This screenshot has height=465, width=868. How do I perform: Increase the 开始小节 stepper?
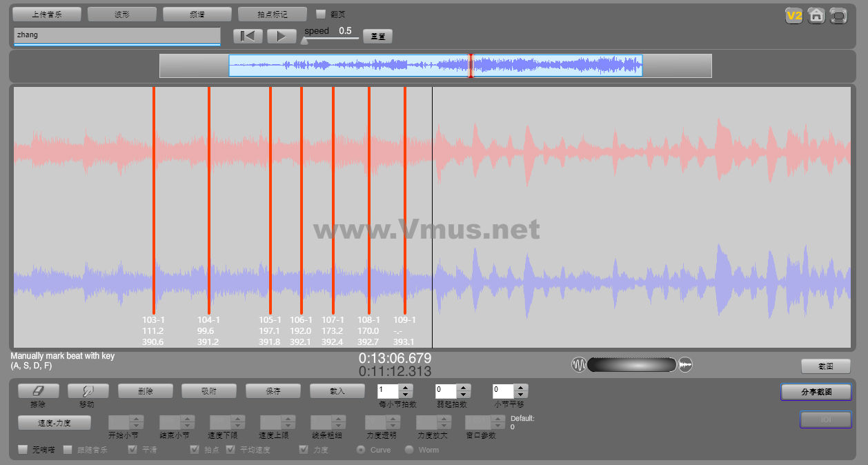tap(137, 419)
